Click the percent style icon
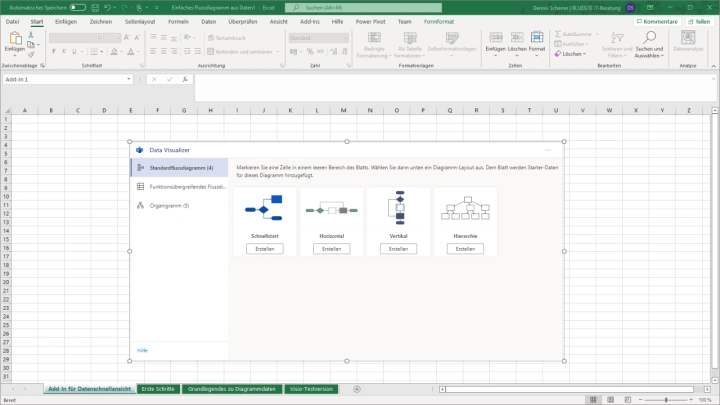 [x=310, y=51]
